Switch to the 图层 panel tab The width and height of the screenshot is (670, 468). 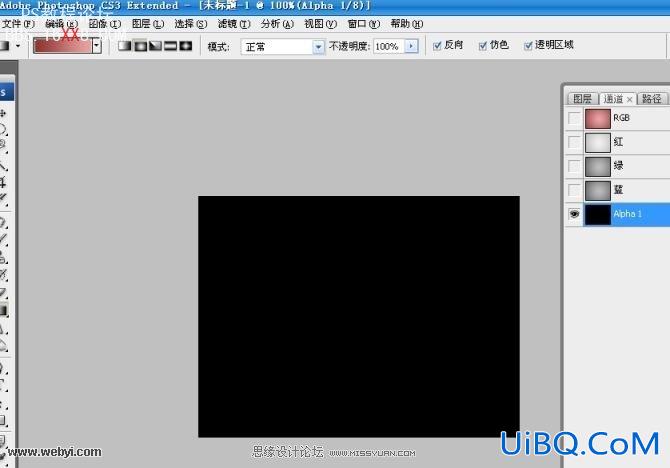click(582, 99)
